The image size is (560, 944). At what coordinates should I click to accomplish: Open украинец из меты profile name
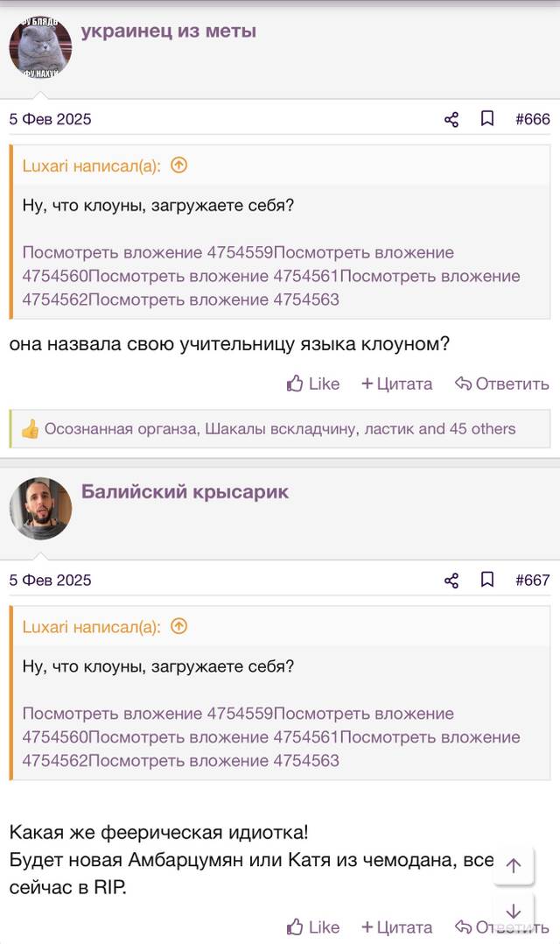pos(168,31)
